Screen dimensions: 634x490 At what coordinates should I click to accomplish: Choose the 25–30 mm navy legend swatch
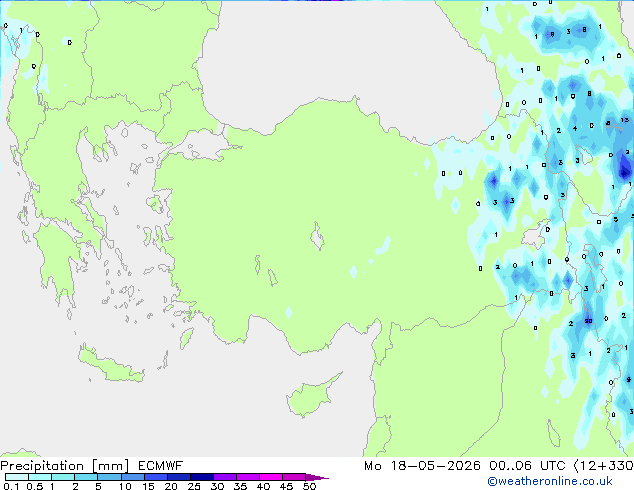pyautogui.click(x=201, y=477)
